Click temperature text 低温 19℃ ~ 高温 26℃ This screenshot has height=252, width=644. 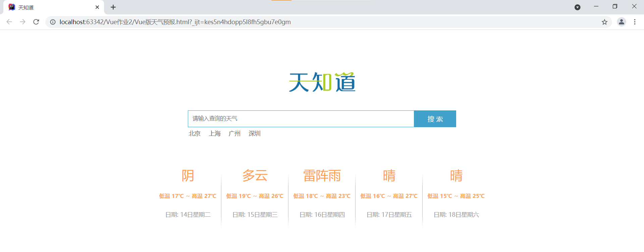tap(255, 196)
